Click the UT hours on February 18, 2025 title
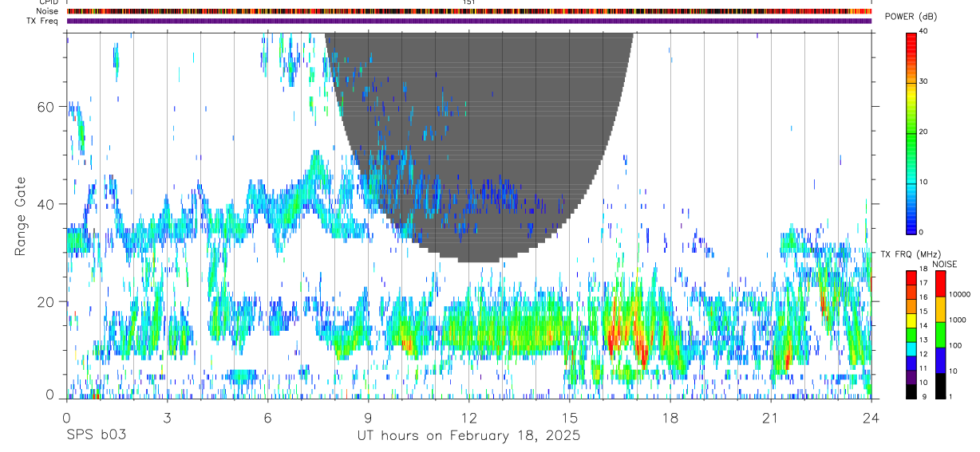This screenshot has height=452, width=980. click(x=468, y=436)
